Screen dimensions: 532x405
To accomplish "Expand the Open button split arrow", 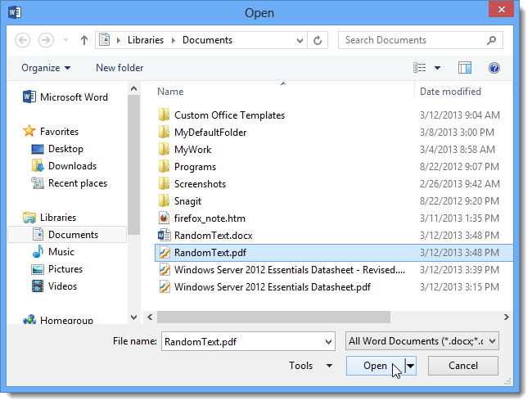I will pyautogui.click(x=411, y=366).
